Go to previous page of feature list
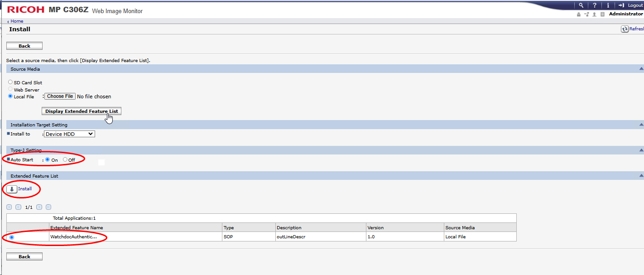This screenshot has height=275, width=644. pyautogui.click(x=18, y=207)
